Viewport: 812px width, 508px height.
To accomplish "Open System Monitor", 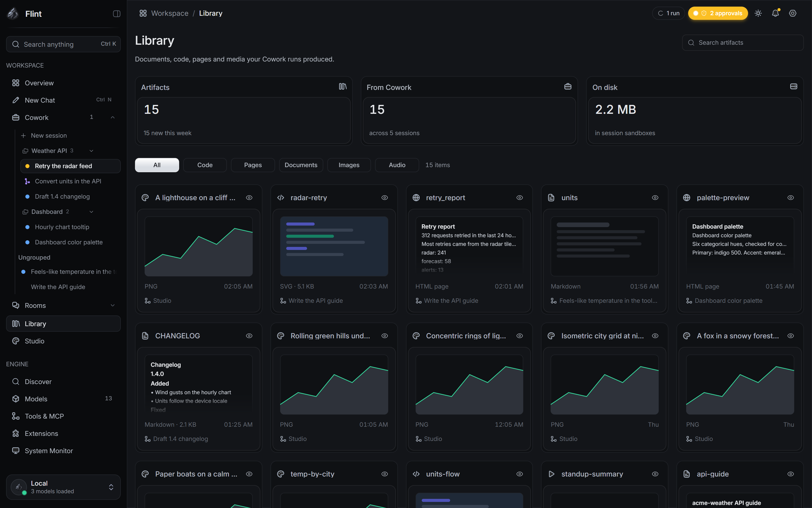I will (x=63, y=451).
